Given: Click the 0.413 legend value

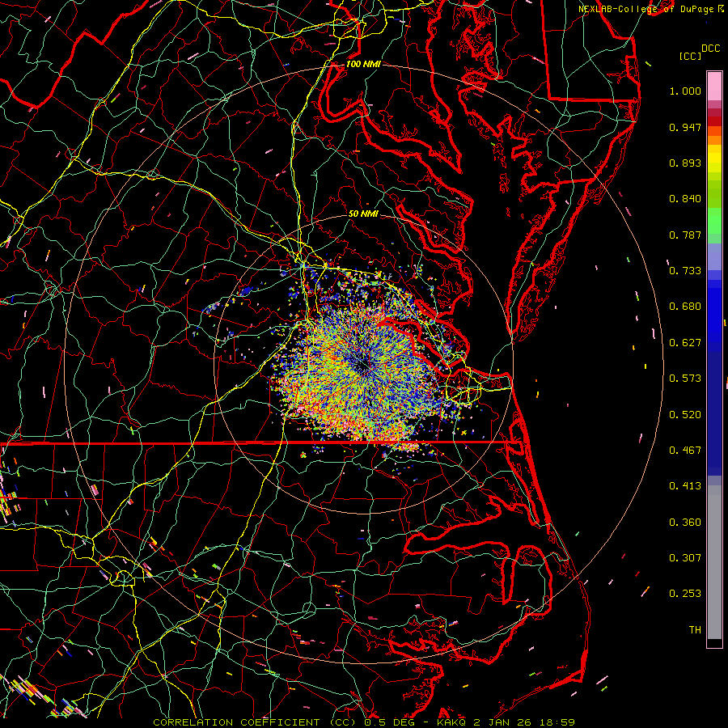Looking at the screenshot, I should [x=685, y=486].
